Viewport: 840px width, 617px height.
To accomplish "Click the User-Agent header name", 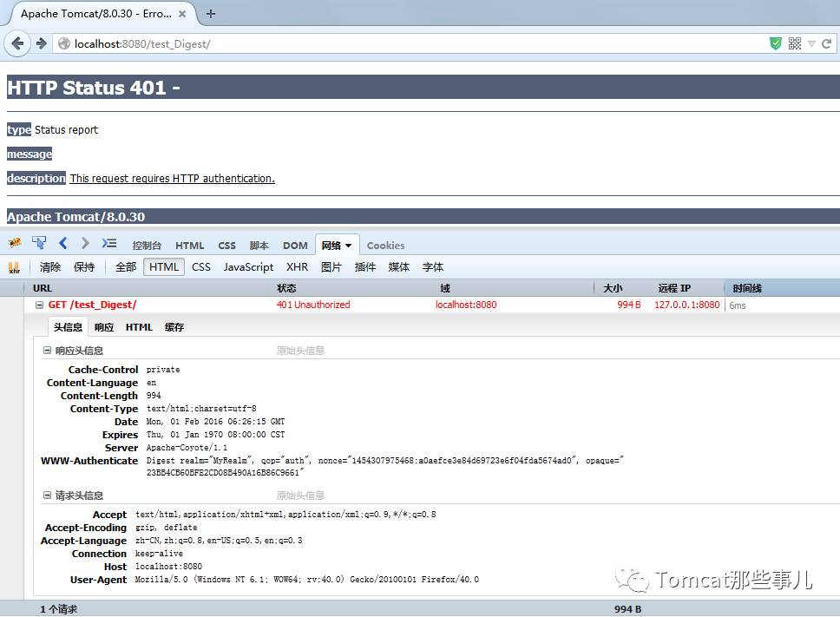I will coord(99,580).
